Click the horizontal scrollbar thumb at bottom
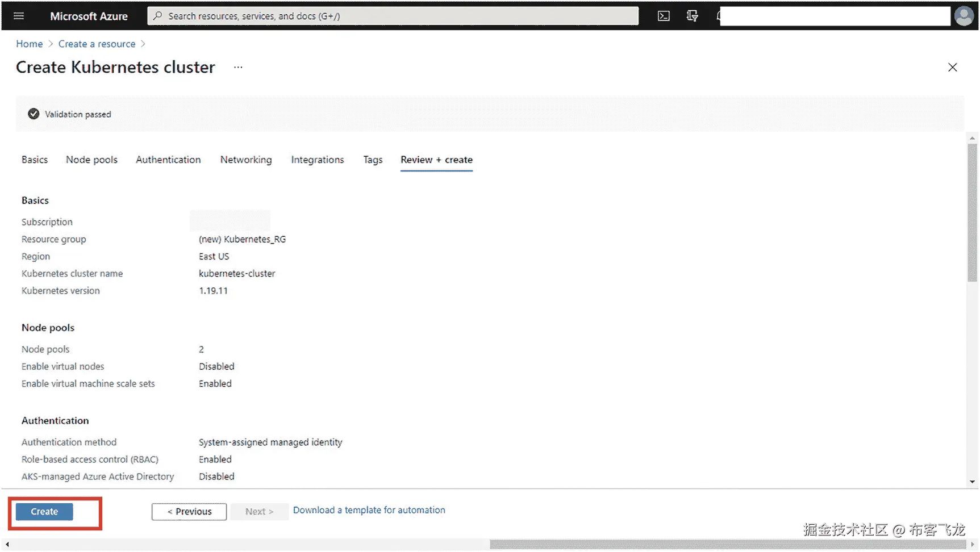 [728, 545]
